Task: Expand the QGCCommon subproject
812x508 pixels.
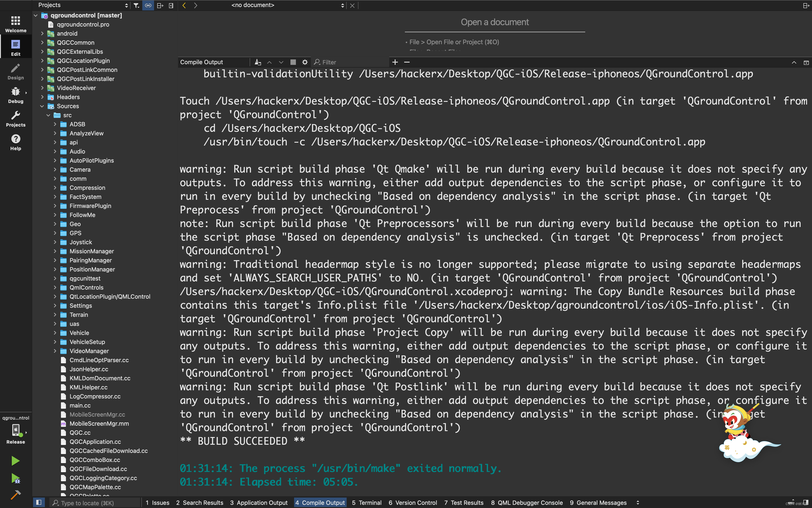Action: click(x=42, y=43)
